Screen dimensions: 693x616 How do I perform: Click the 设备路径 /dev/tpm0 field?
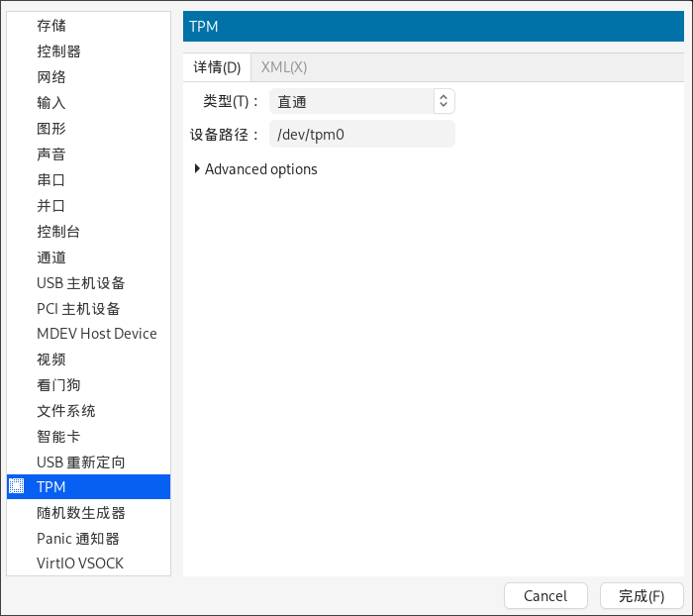pos(361,135)
